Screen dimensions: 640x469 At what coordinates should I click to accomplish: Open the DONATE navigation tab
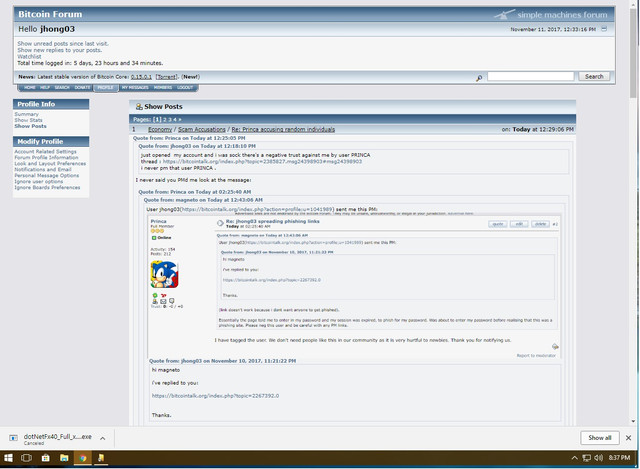82,88
